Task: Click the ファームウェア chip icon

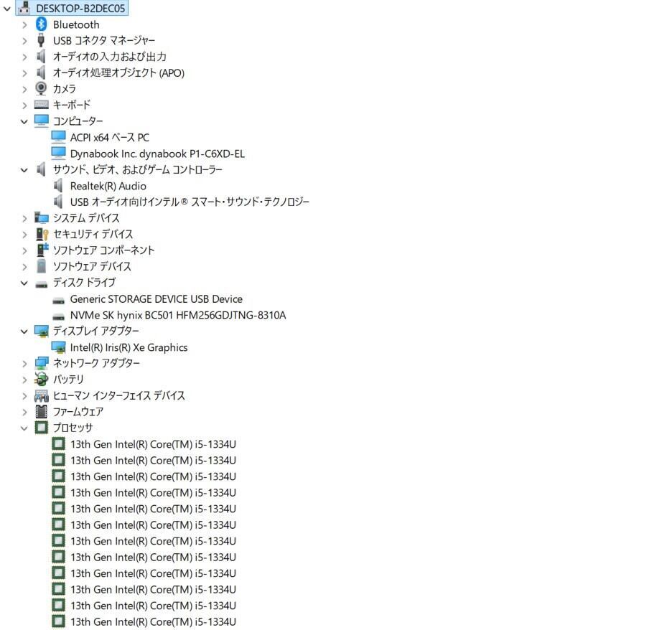Action: [x=41, y=412]
